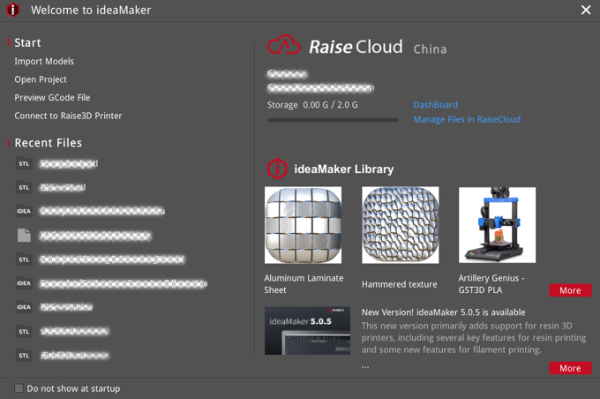The height and width of the screenshot is (399, 600).
Task: Open Hammered texture thumbnail
Action: coord(400,225)
